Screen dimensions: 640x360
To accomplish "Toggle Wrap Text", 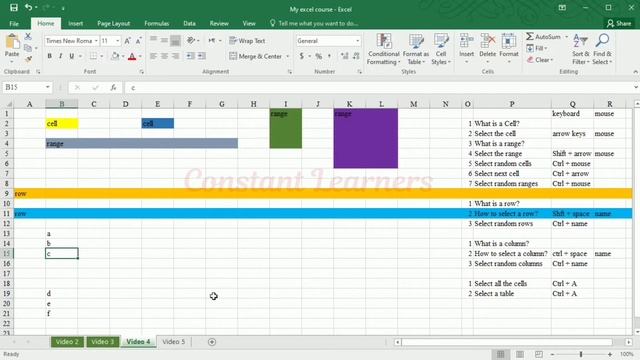I will (x=247, y=41).
